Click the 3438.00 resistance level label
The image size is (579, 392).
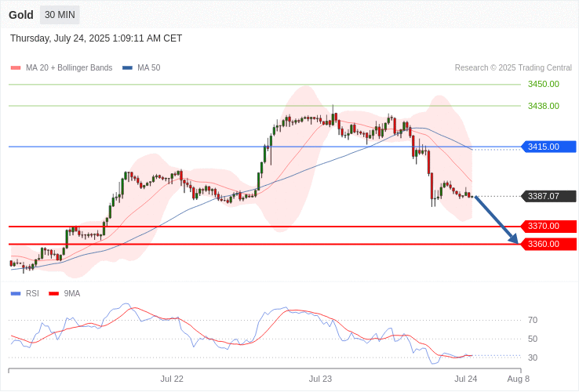(x=543, y=106)
